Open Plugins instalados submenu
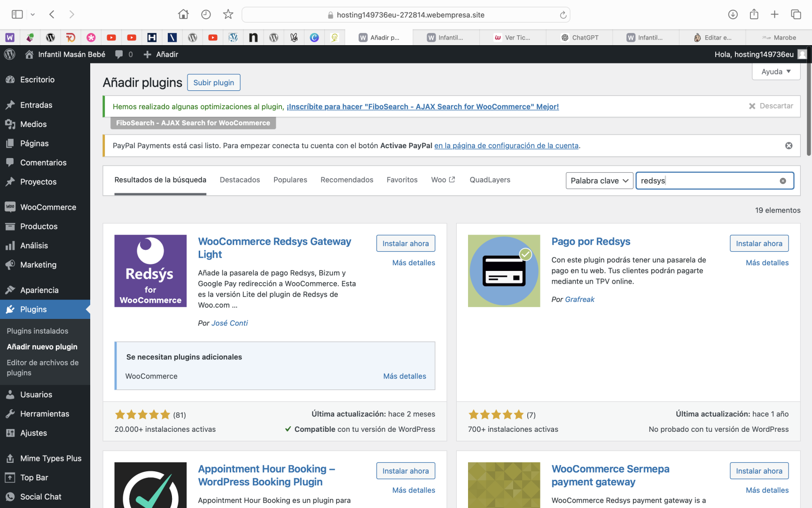The height and width of the screenshot is (508, 812). coord(38,331)
